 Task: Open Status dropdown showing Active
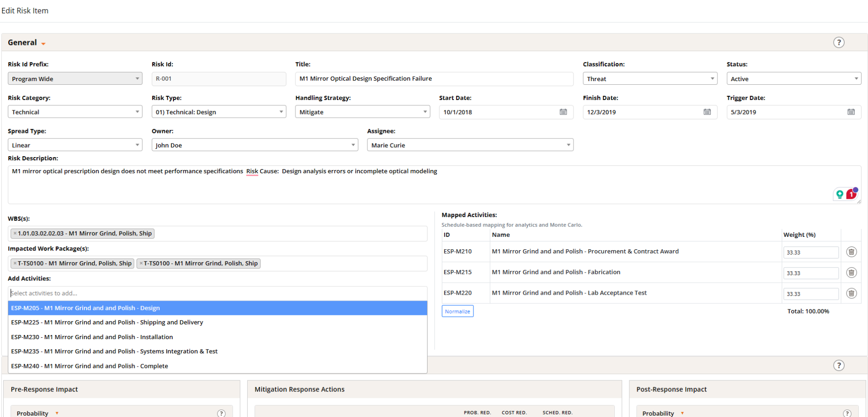point(794,78)
